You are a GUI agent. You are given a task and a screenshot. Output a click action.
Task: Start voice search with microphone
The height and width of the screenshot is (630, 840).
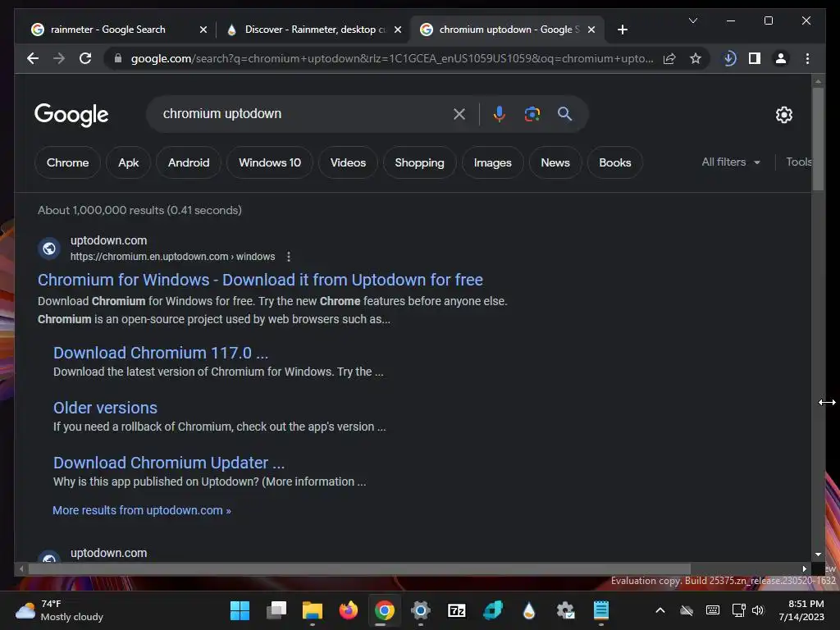click(x=499, y=113)
